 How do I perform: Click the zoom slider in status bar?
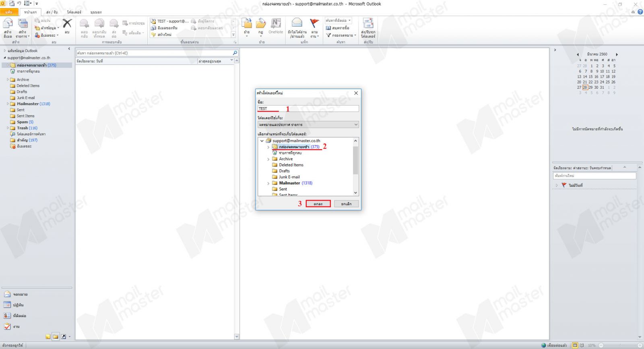(x=620, y=345)
